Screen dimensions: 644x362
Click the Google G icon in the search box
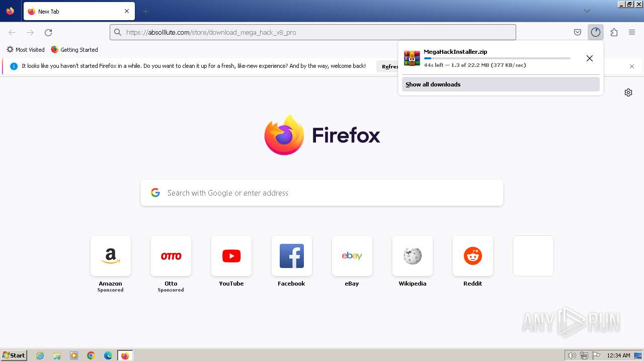tap(155, 193)
